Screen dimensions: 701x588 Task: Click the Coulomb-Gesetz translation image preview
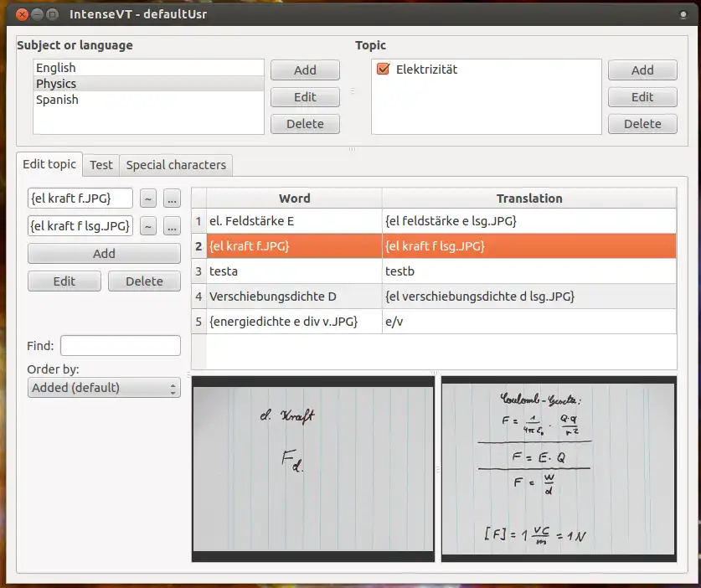coord(559,469)
